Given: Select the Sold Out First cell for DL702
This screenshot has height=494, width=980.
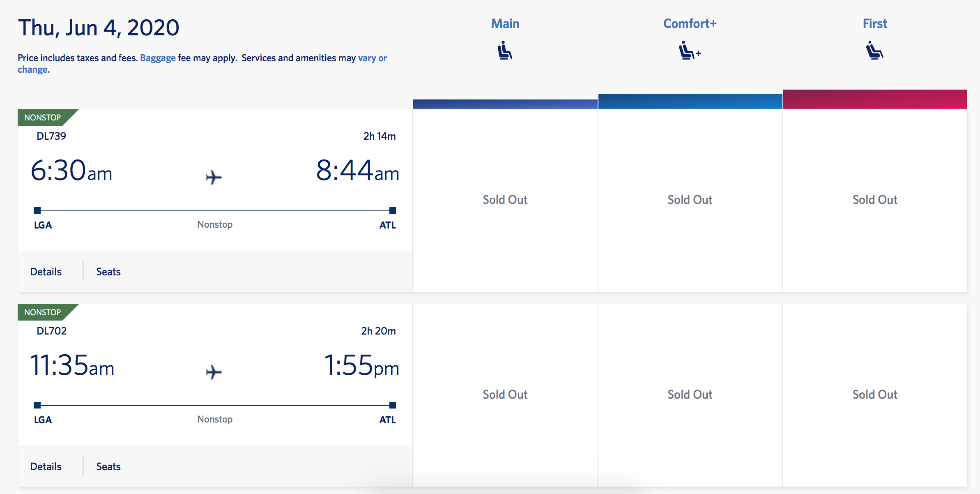Looking at the screenshot, I should coord(875,395).
